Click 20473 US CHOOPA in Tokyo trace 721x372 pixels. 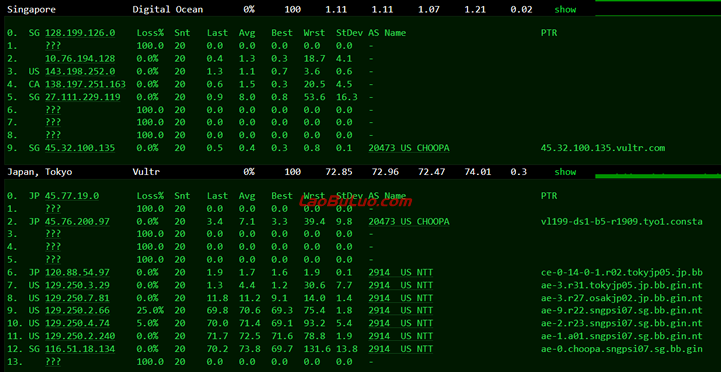click(409, 222)
